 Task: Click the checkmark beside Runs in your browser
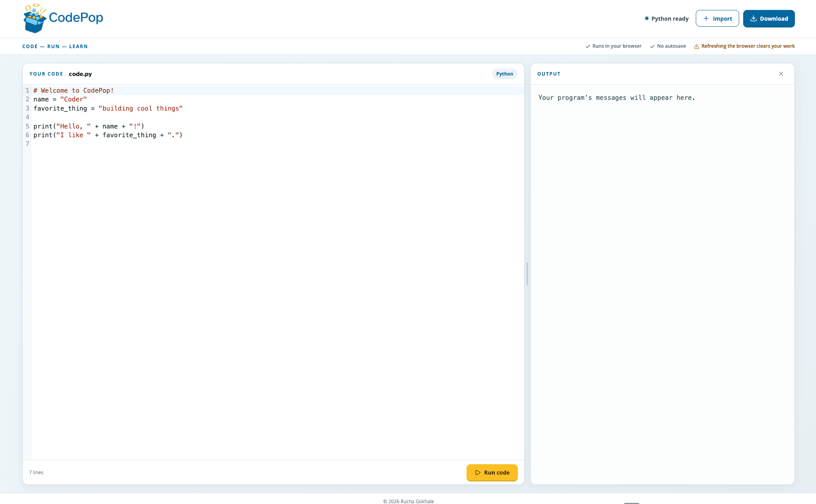(588, 46)
